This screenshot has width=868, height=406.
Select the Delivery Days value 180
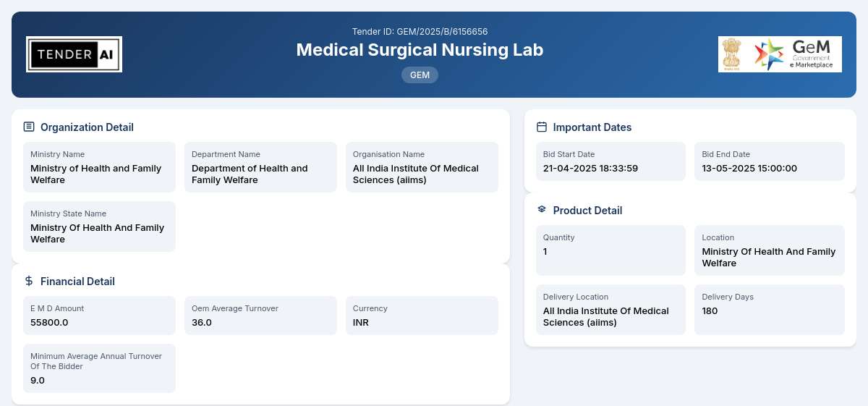click(x=710, y=311)
